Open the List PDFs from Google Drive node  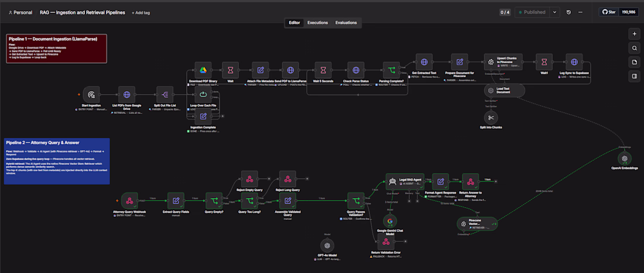(126, 95)
